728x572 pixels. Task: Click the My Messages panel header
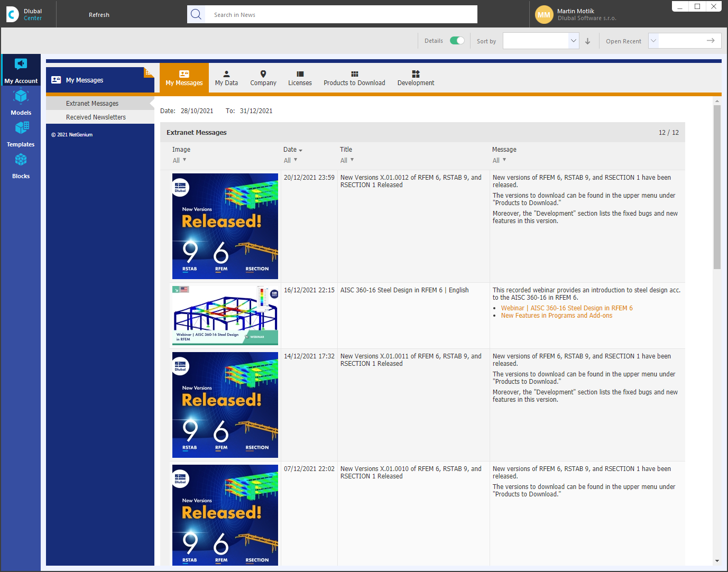tap(100, 80)
